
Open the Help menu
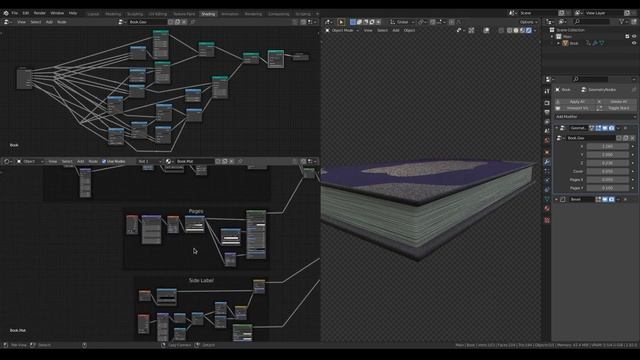(x=73, y=13)
